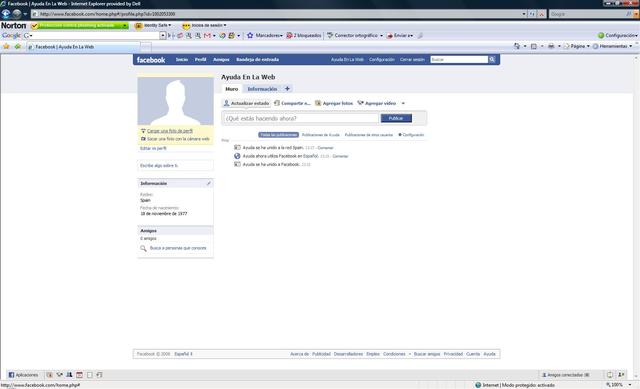640x389 pixels.
Task: Switch to the Muro tab
Action: [x=231, y=89]
